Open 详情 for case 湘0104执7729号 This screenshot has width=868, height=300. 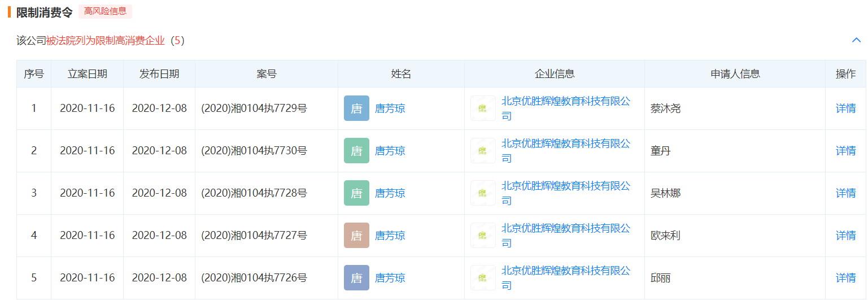tap(845, 108)
